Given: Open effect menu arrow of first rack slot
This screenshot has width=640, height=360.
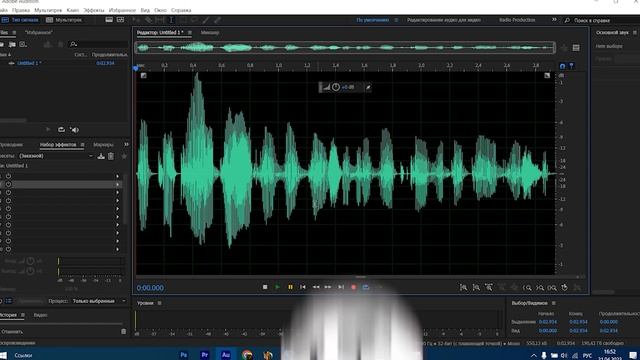Looking at the screenshot, I should (x=118, y=176).
